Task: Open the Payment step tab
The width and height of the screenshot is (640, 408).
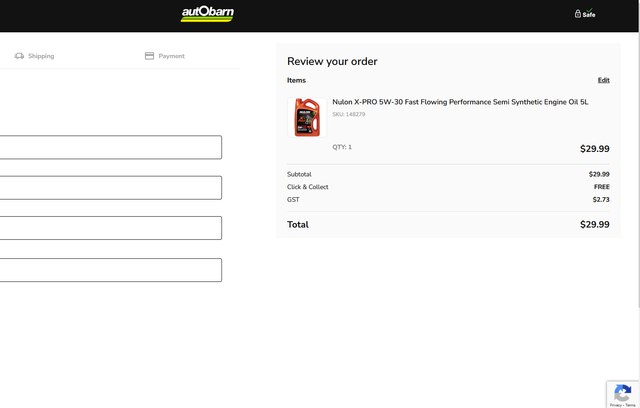Action: 165,56
